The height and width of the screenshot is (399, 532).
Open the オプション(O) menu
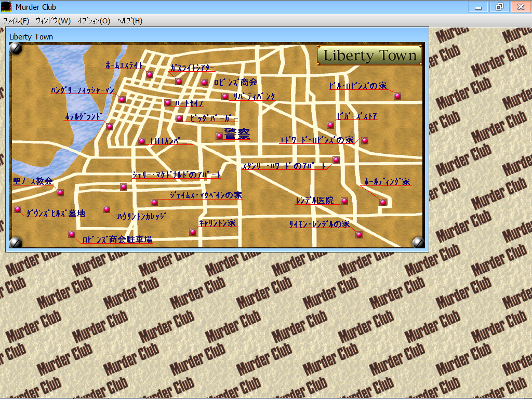point(94,21)
